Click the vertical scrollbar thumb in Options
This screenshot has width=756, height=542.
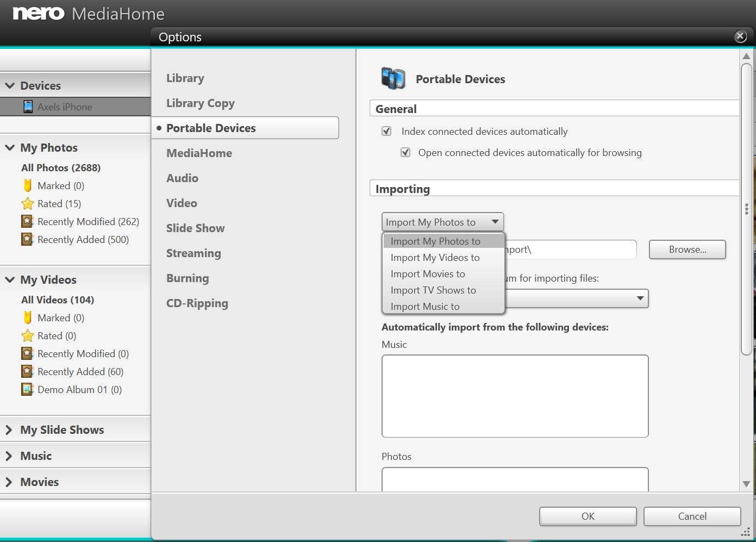[746, 209]
